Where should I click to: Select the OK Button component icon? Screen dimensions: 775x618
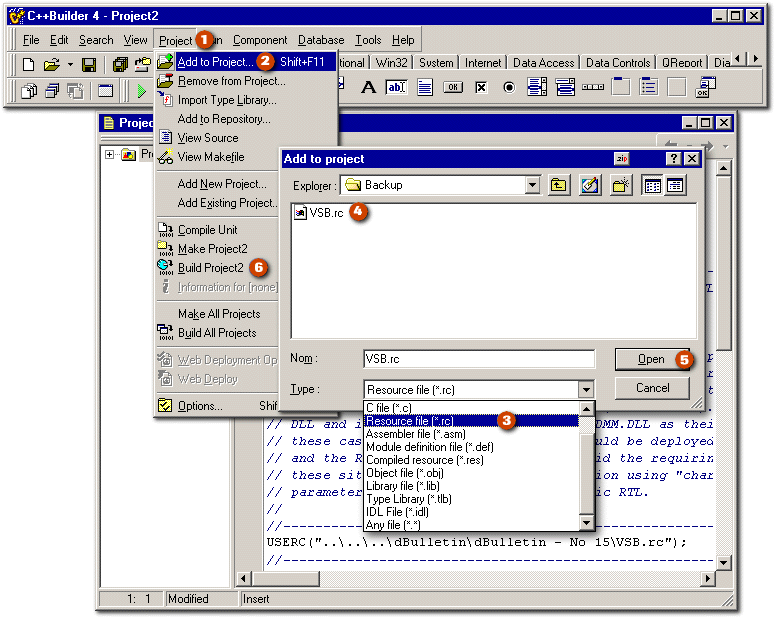(453, 88)
